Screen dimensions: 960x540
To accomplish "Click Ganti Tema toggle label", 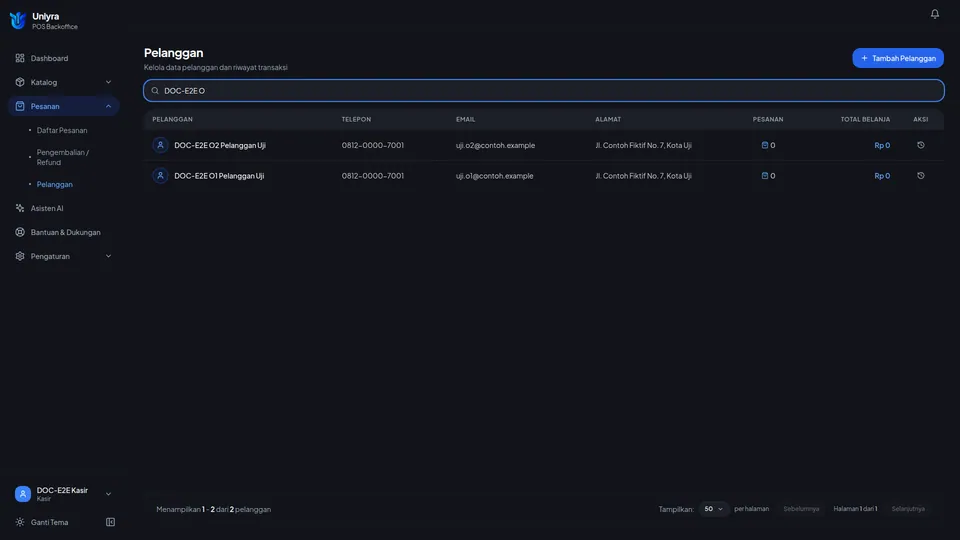I will point(50,522).
